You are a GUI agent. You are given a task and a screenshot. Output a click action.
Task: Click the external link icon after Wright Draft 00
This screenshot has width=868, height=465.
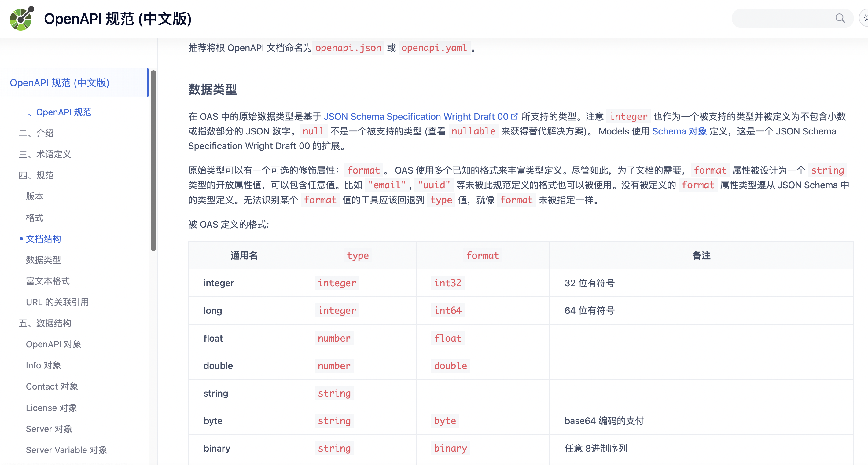tap(514, 116)
